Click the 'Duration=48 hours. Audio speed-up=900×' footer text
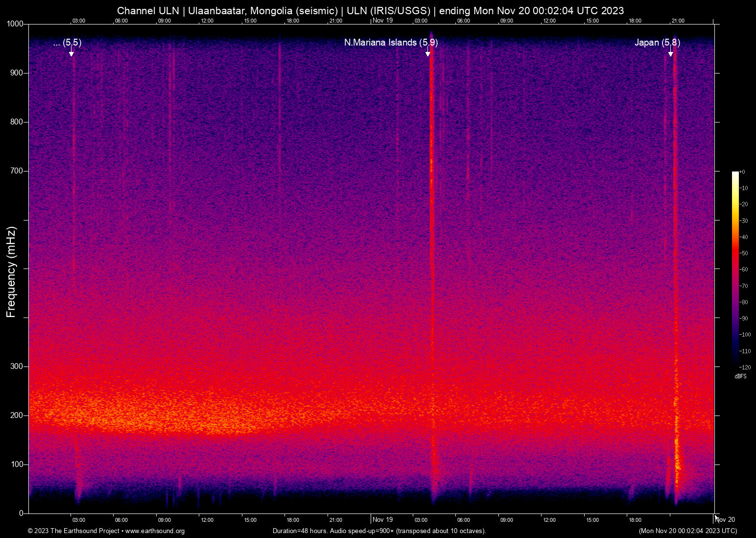The height and width of the screenshot is (538, 756). tap(333, 531)
